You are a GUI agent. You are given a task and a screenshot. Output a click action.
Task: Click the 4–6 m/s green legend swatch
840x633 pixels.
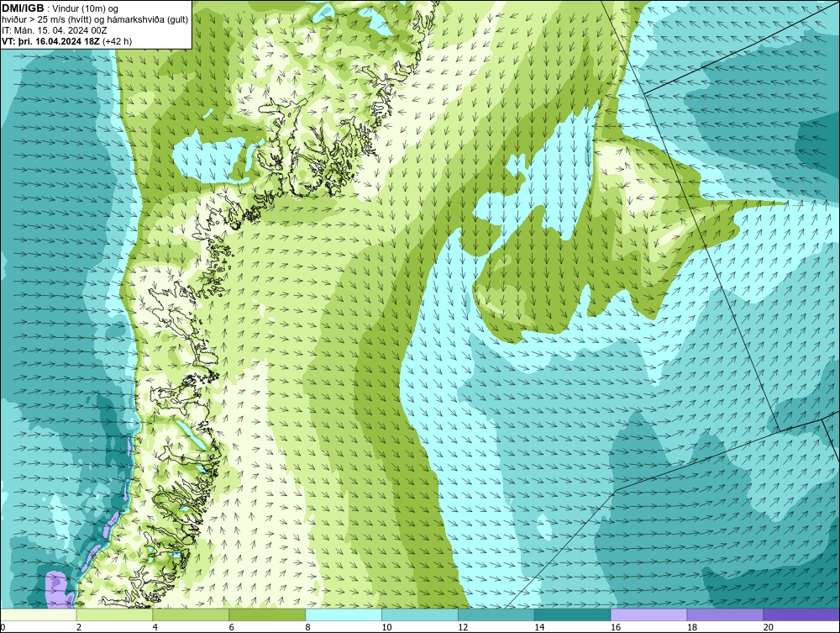(x=191, y=615)
